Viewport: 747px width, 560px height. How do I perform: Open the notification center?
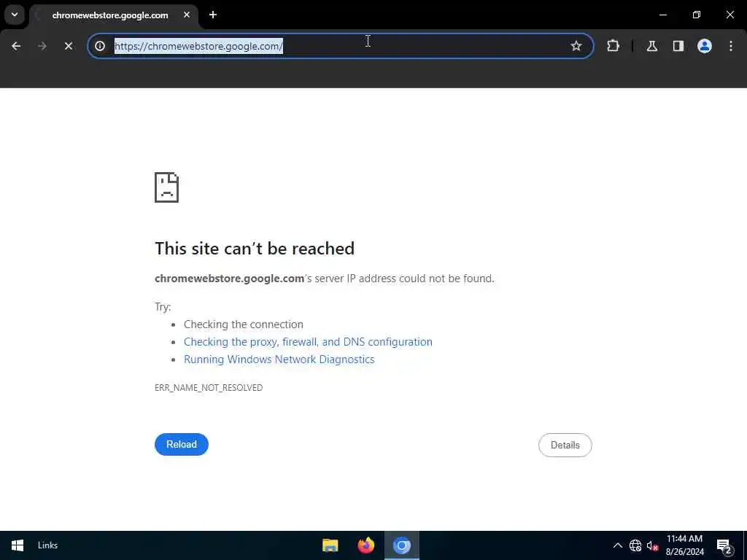(x=724, y=546)
